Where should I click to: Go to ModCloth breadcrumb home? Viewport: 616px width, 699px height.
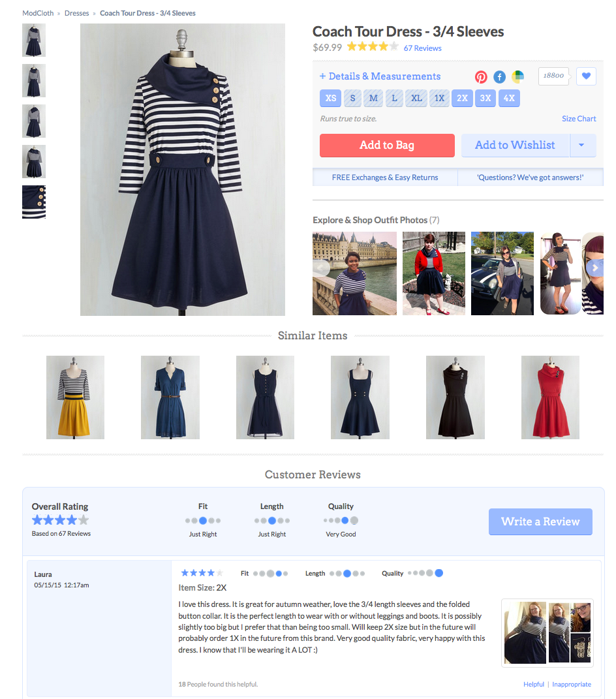[x=38, y=13]
